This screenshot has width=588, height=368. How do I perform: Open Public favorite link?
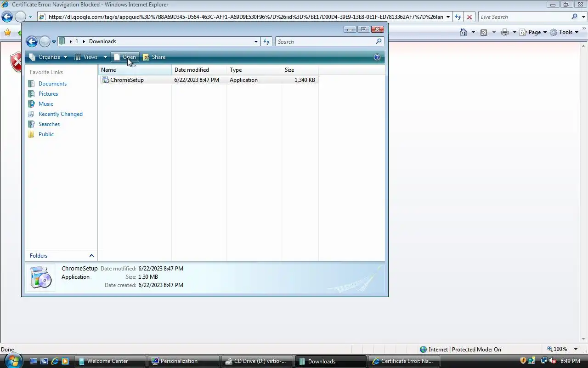(x=46, y=134)
